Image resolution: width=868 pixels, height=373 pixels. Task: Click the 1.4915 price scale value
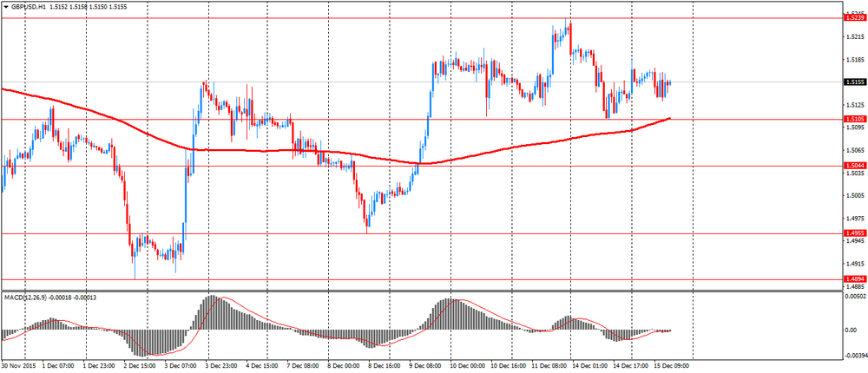pyautogui.click(x=855, y=264)
